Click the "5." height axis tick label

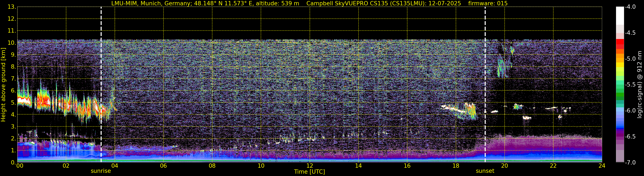click(x=13, y=103)
